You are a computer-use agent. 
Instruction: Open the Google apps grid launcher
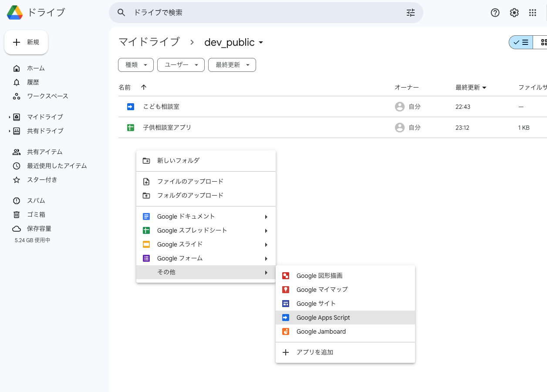(x=532, y=13)
